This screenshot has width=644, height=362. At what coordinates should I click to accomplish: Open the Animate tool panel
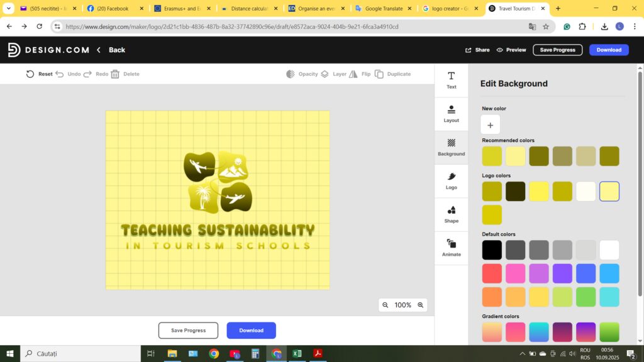(x=451, y=248)
